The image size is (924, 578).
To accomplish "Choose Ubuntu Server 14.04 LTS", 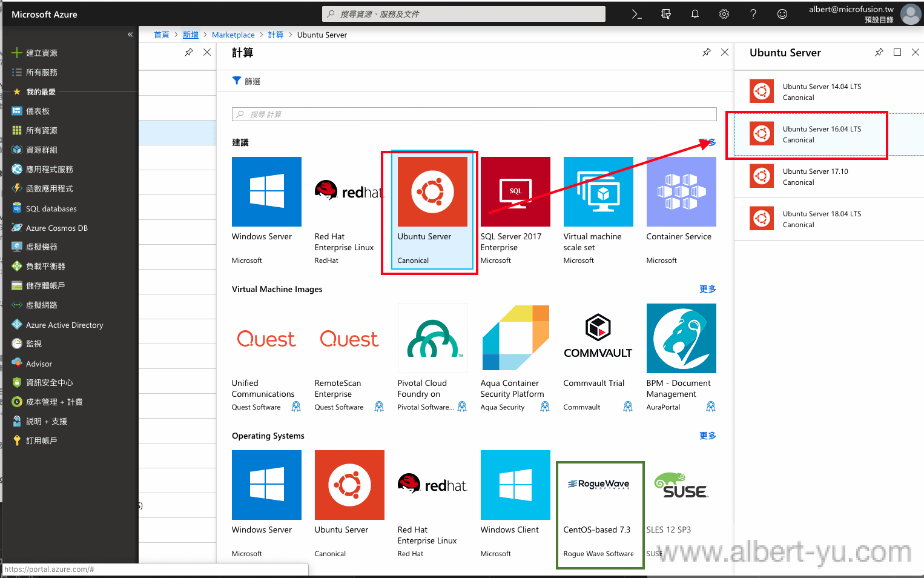I will (829, 91).
